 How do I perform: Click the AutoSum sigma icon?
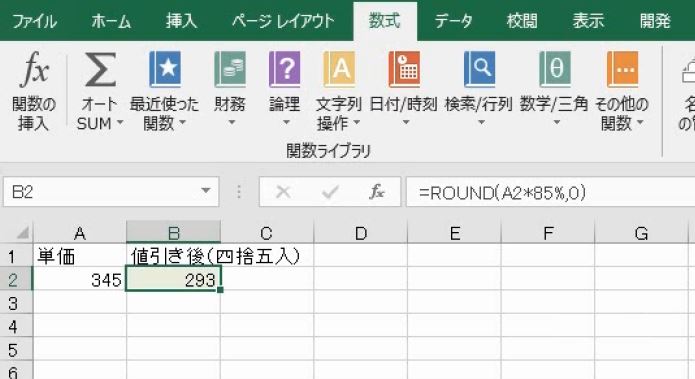click(x=101, y=69)
